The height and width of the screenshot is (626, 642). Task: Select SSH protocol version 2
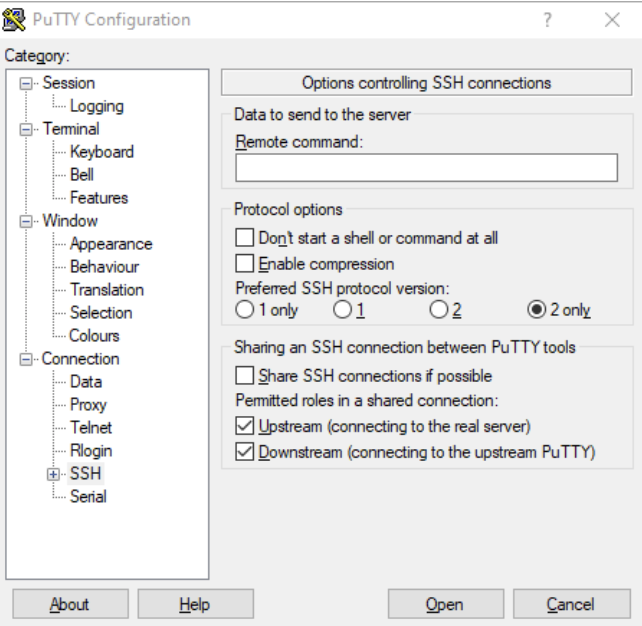click(x=439, y=310)
